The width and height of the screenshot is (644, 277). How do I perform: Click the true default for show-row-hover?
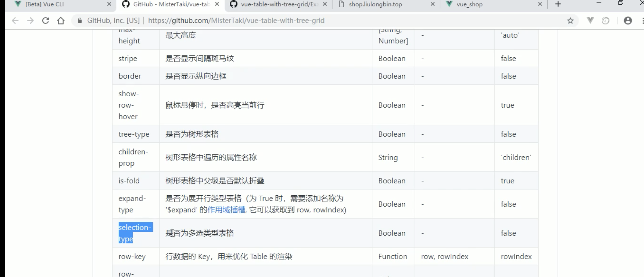click(507, 105)
